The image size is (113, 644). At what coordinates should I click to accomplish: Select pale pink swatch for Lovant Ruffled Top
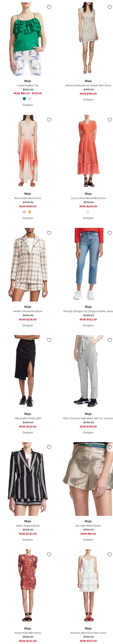(x=30, y=98)
